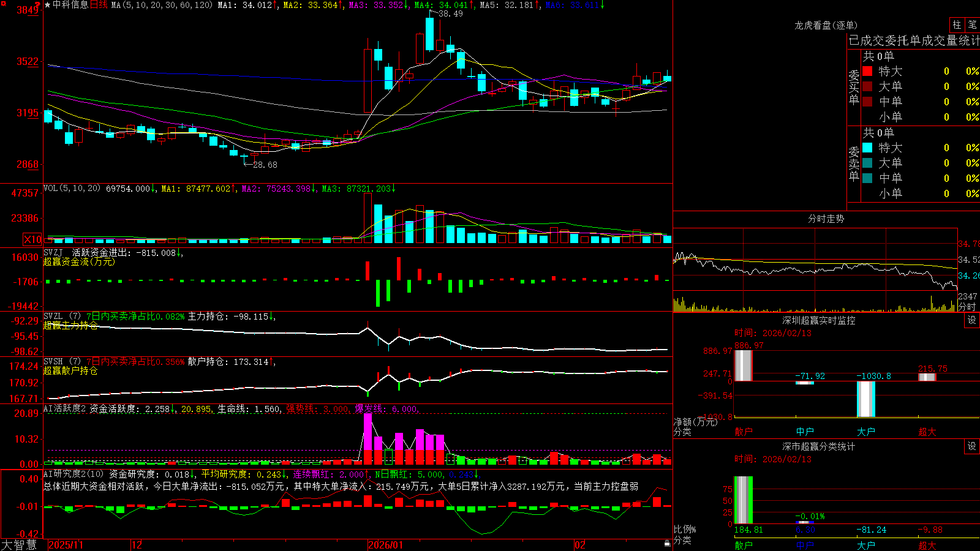Image resolution: width=980 pixels, height=551 pixels.
Task: Click the 委买单 section label
Action: pos(854,87)
